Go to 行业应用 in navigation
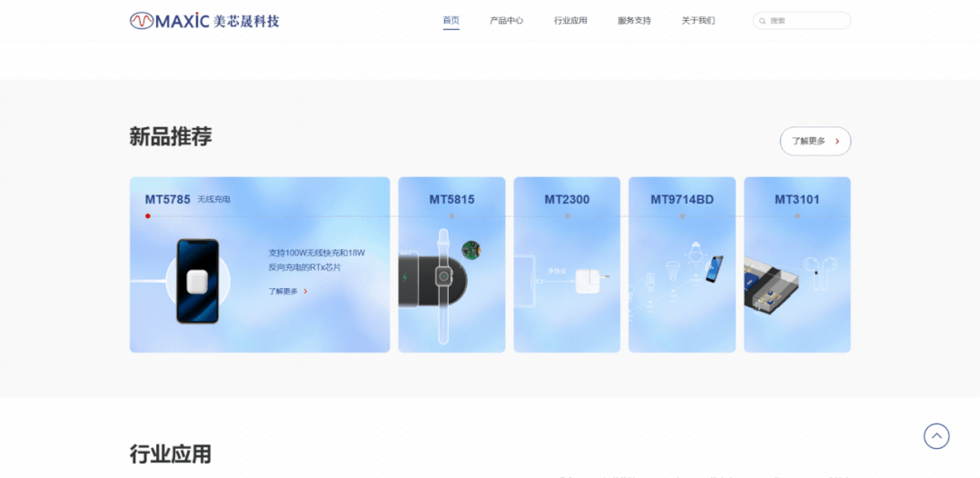Screen dimensions: 980x478 (x=570, y=20)
